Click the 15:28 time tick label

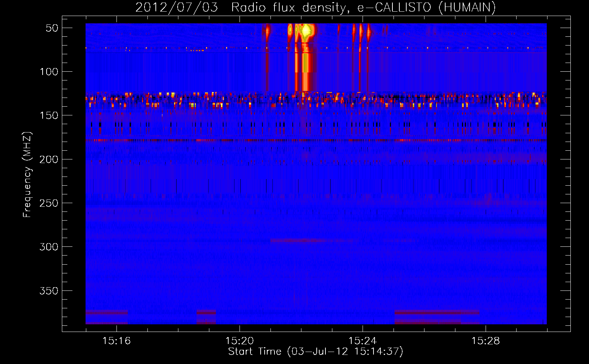[x=486, y=341]
